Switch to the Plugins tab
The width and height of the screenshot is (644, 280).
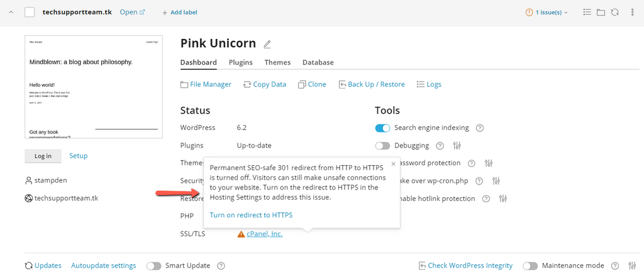240,62
